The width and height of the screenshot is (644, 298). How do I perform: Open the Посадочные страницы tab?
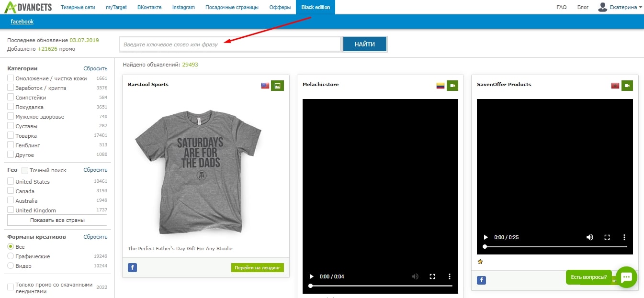[x=232, y=7]
